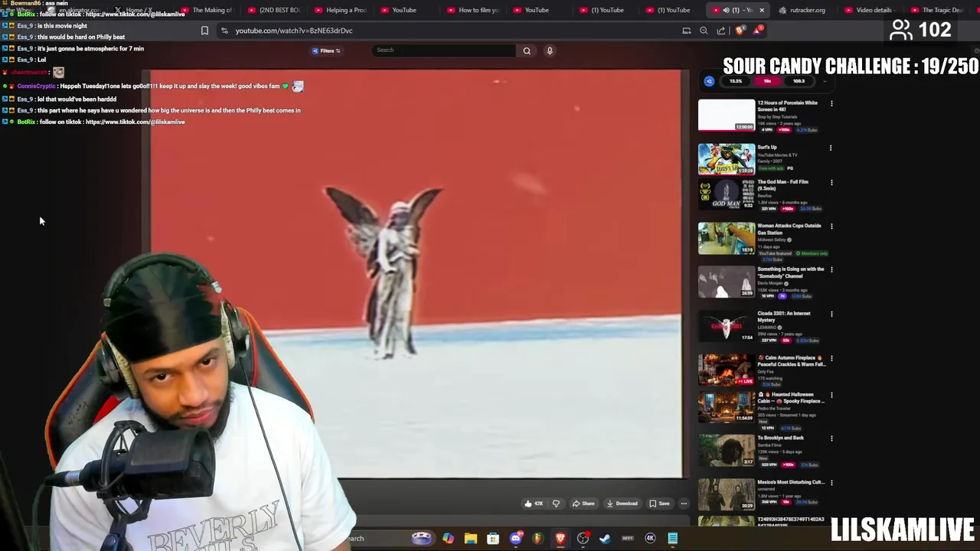Open '12 Hours of Porcelain White Screen' thumbnail
980x551 pixels.
point(726,115)
